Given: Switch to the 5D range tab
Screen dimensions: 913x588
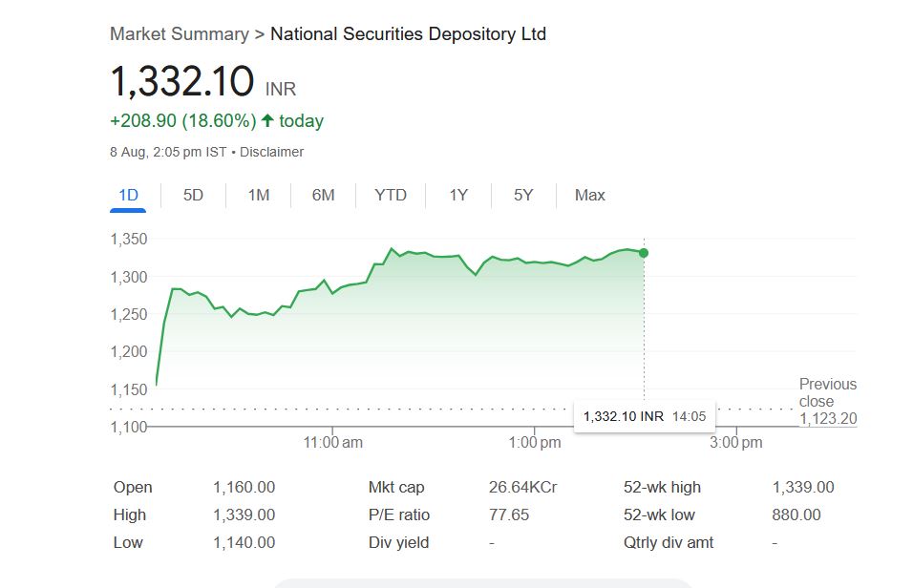Looking at the screenshot, I should point(193,196).
